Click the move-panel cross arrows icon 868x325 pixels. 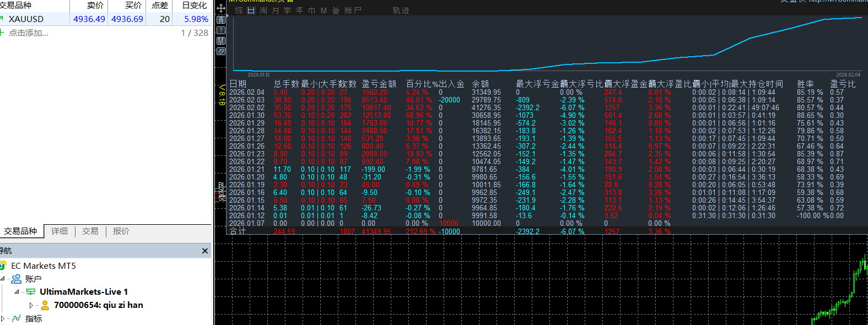[221, 8]
